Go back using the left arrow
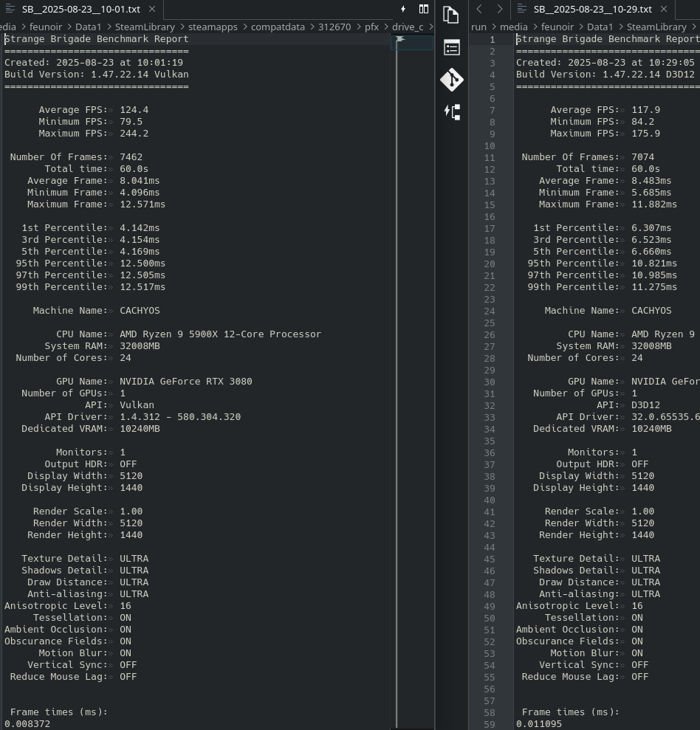This screenshot has width=700, height=730. (x=479, y=9)
